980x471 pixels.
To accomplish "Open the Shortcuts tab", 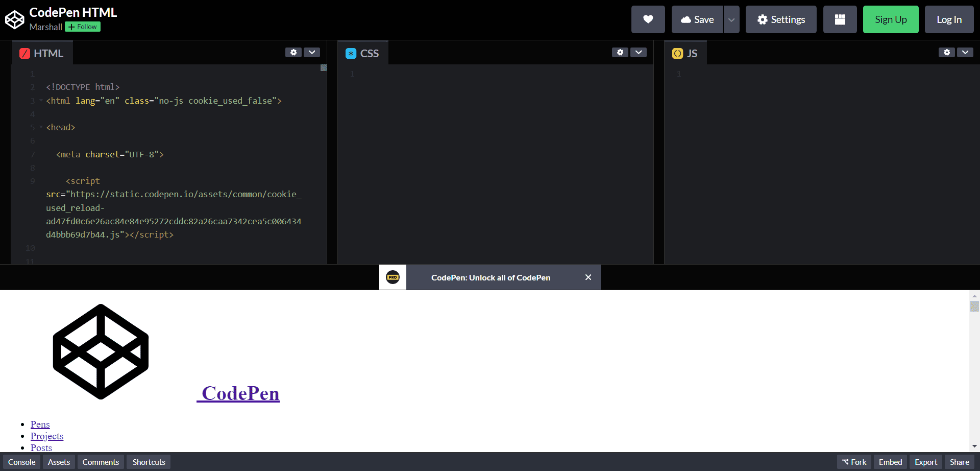I will (x=149, y=462).
